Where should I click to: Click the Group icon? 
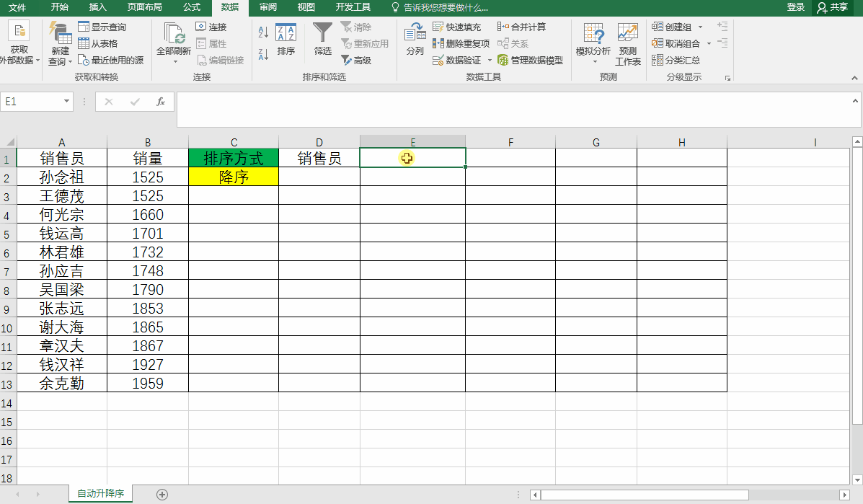657,27
